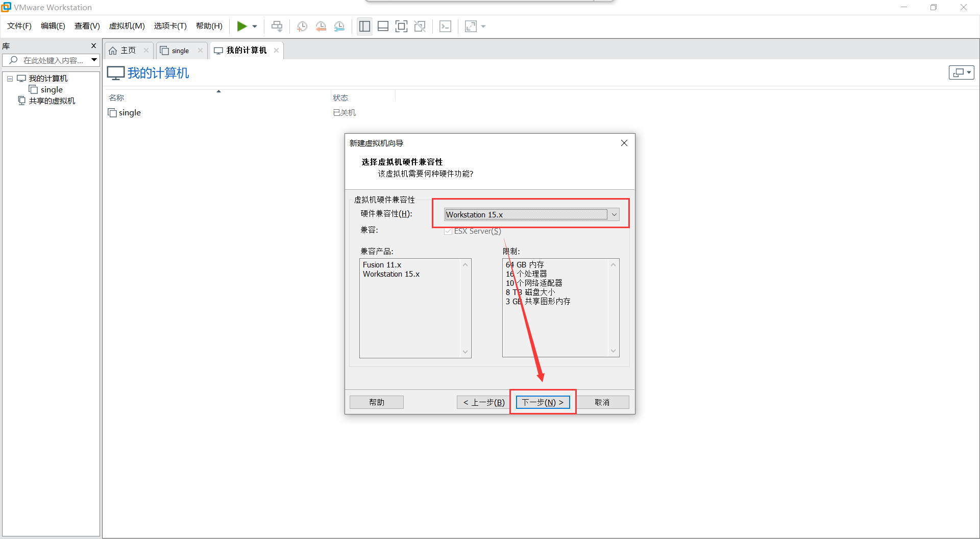Click the 下一步(N) next button
The height and width of the screenshot is (539, 980).
pos(543,402)
